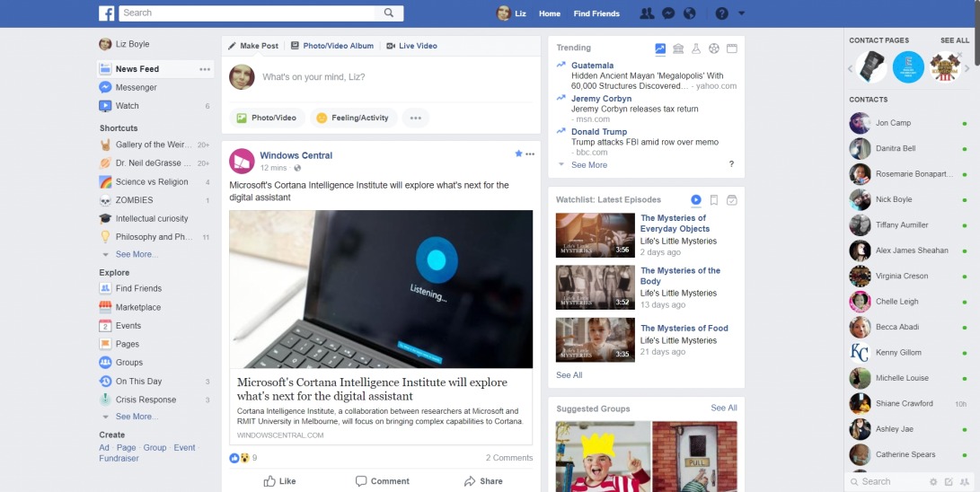Click the top search input field

coord(247,13)
